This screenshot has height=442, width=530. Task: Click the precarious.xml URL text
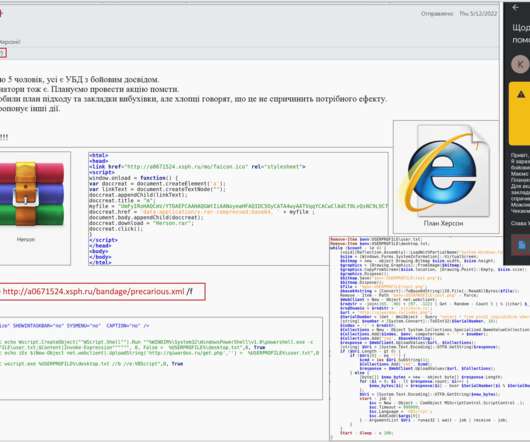[94, 291]
